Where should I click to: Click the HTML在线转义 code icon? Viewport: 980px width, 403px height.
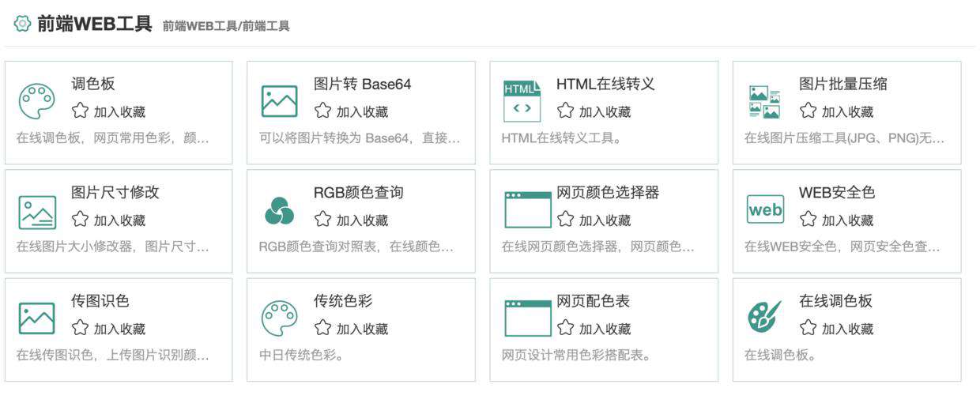(x=522, y=101)
